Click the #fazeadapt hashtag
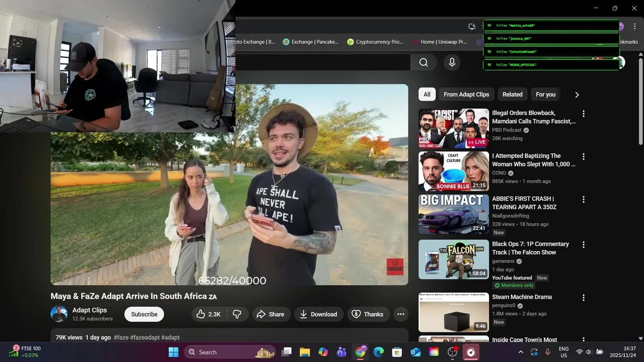The width and height of the screenshot is (644, 362). 144,337
